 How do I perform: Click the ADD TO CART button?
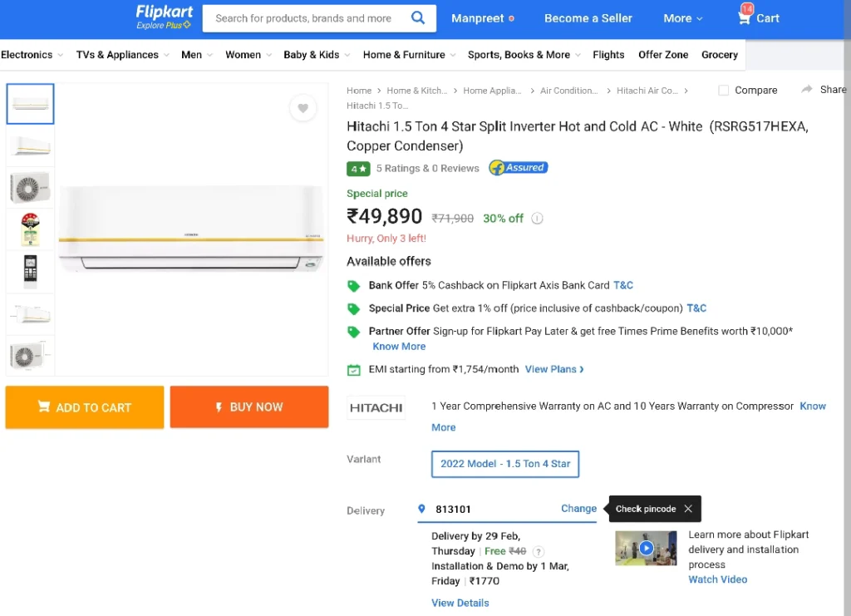(x=85, y=407)
